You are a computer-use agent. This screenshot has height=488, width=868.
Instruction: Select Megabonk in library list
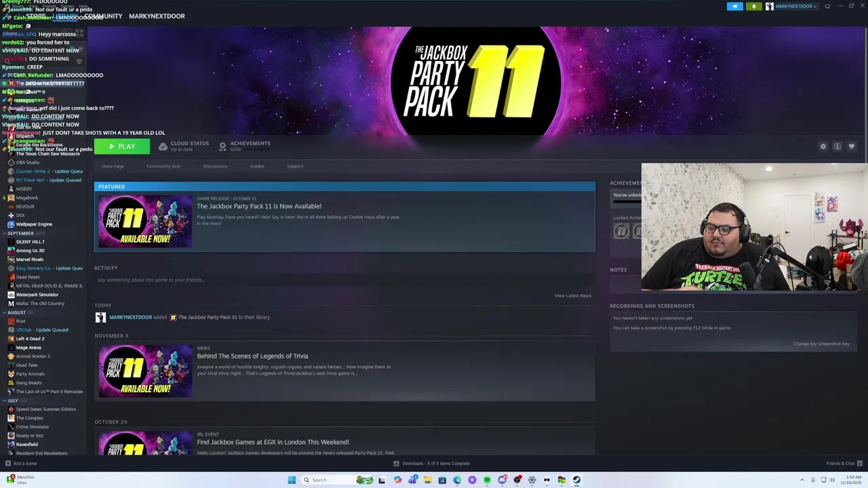pyautogui.click(x=27, y=198)
